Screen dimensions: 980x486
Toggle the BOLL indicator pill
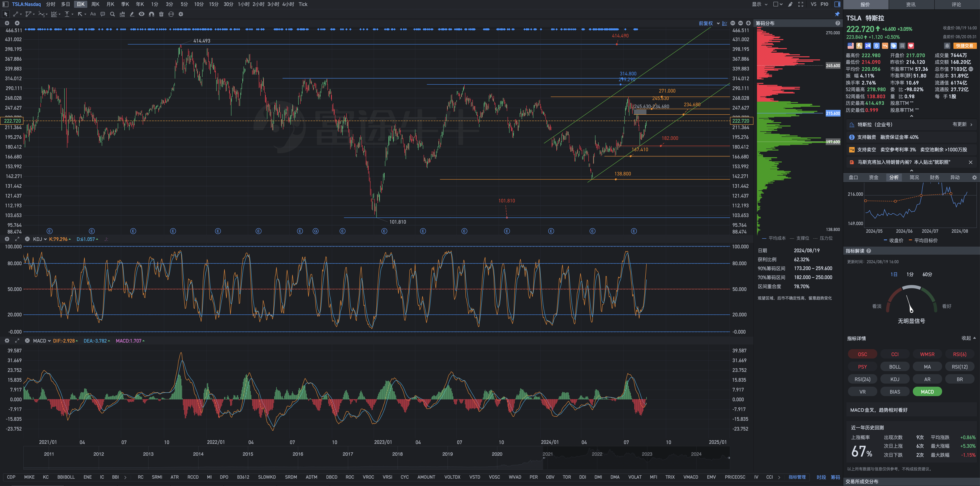pyautogui.click(x=895, y=367)
